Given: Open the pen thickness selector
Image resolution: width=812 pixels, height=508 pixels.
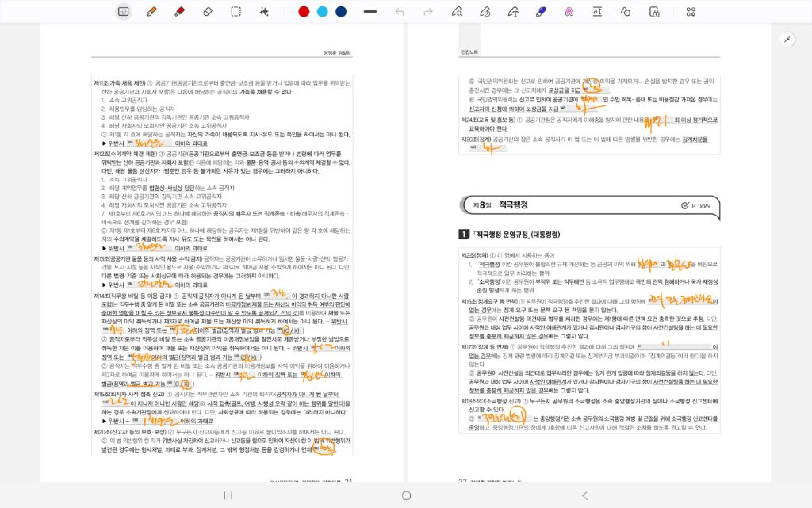Looking at the screenshot, I should 370,12.
